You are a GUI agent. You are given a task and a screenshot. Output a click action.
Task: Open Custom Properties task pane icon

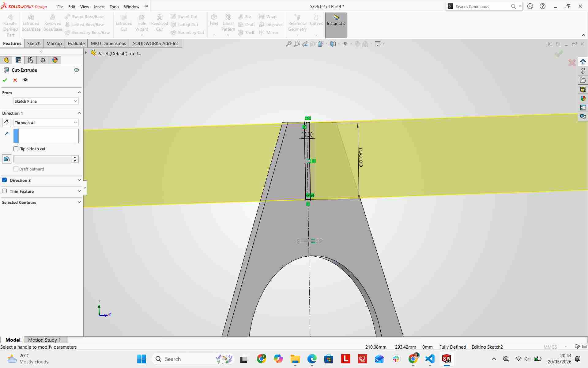coord(583,108)
